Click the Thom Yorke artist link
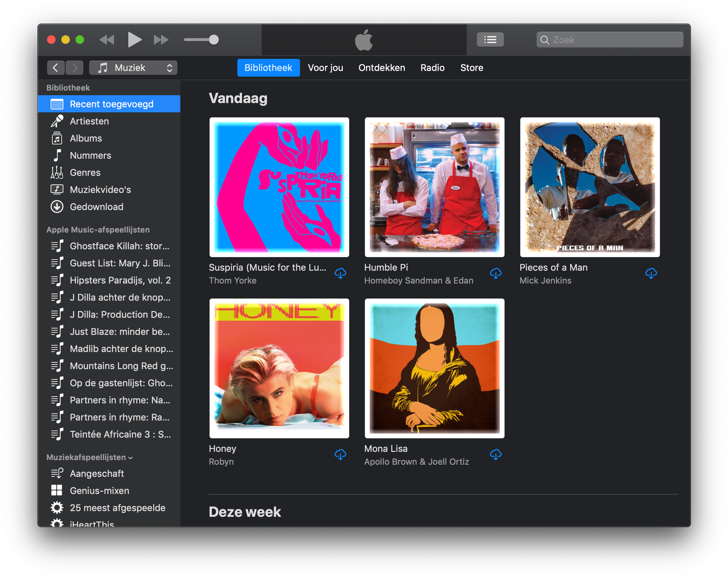 [x=233, y=281]
